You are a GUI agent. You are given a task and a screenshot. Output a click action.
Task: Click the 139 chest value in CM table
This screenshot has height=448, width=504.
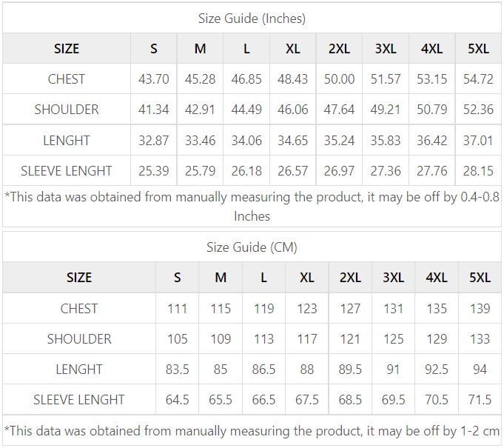tap(480, 309)
